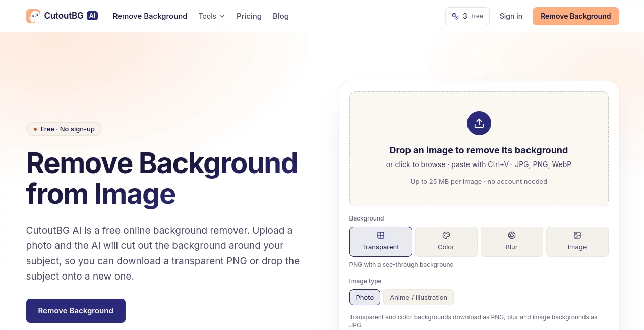Expand the Tools dropdown menu
The width and height of the screenshot is (644, 330).
[212, 16]
